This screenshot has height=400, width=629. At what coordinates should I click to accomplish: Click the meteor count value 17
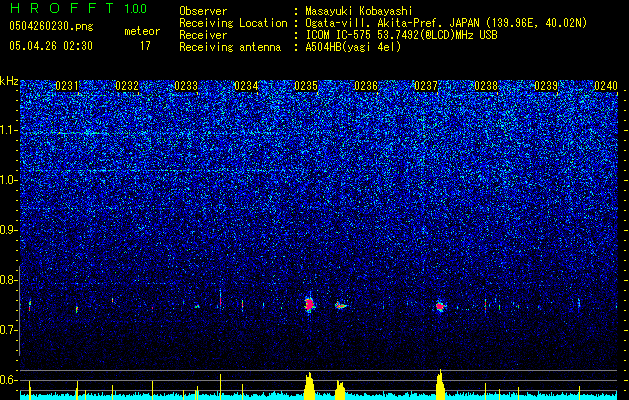click(145, 46)
